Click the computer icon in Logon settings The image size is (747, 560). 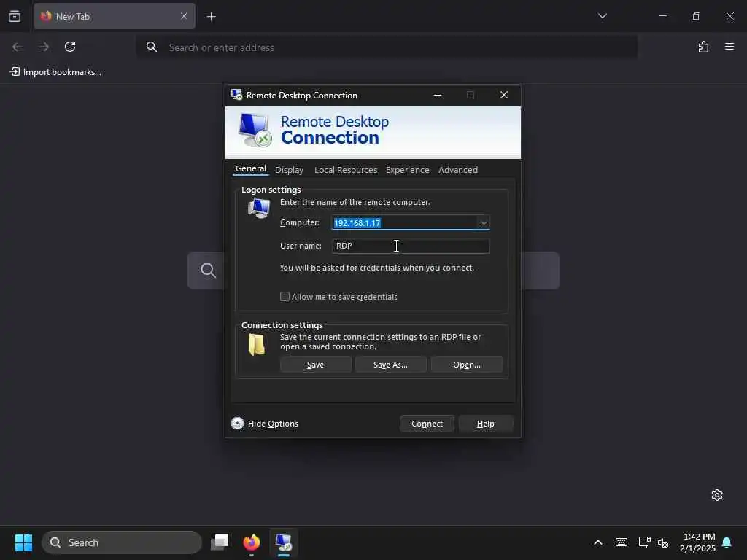coord(259,209)
